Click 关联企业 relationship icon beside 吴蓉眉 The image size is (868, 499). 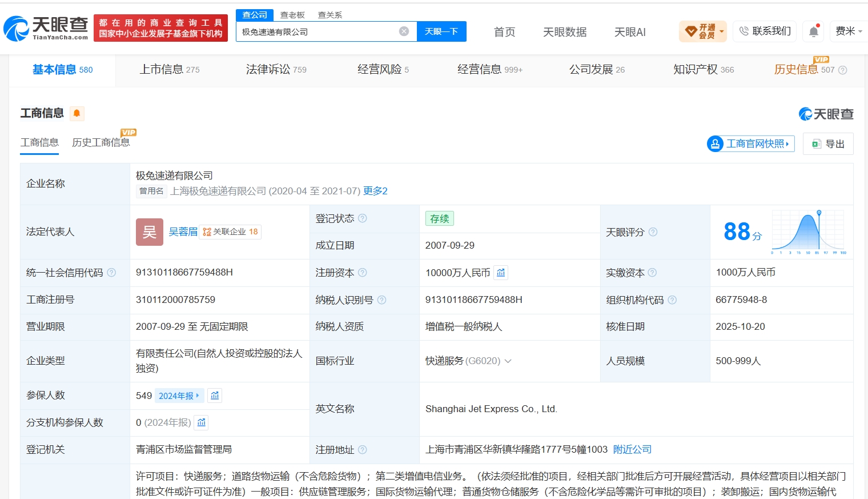[207, 232]
